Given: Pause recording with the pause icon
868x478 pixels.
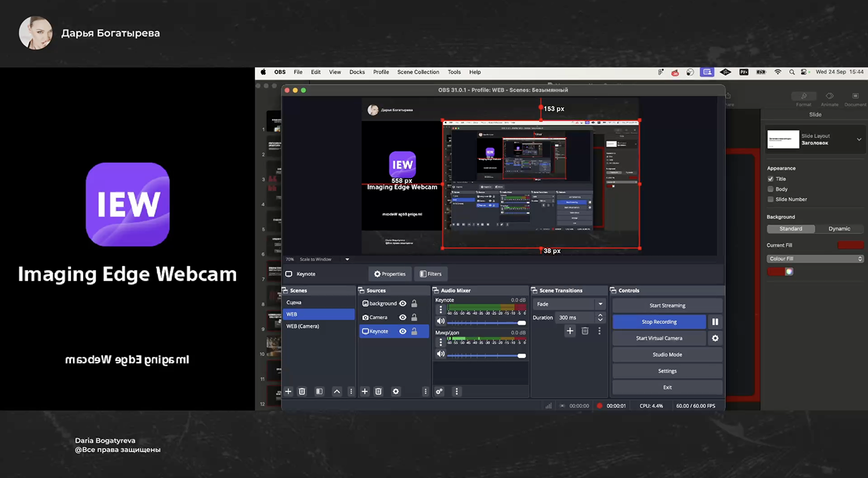Looking at the screenshot, I should tap(715, 322).
